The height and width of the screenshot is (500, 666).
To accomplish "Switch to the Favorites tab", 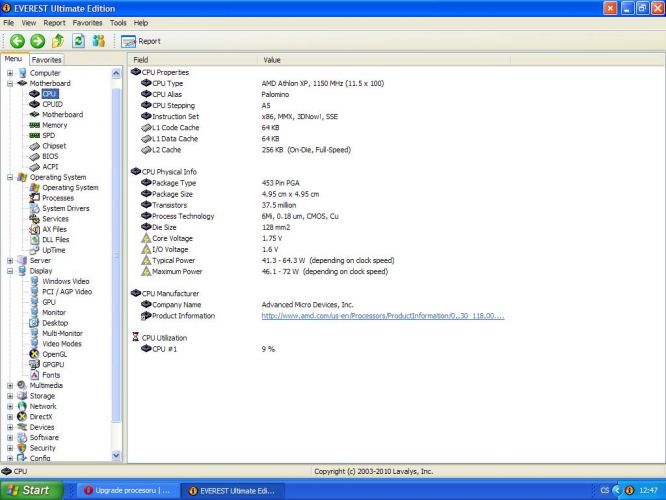I will [46, 60].
